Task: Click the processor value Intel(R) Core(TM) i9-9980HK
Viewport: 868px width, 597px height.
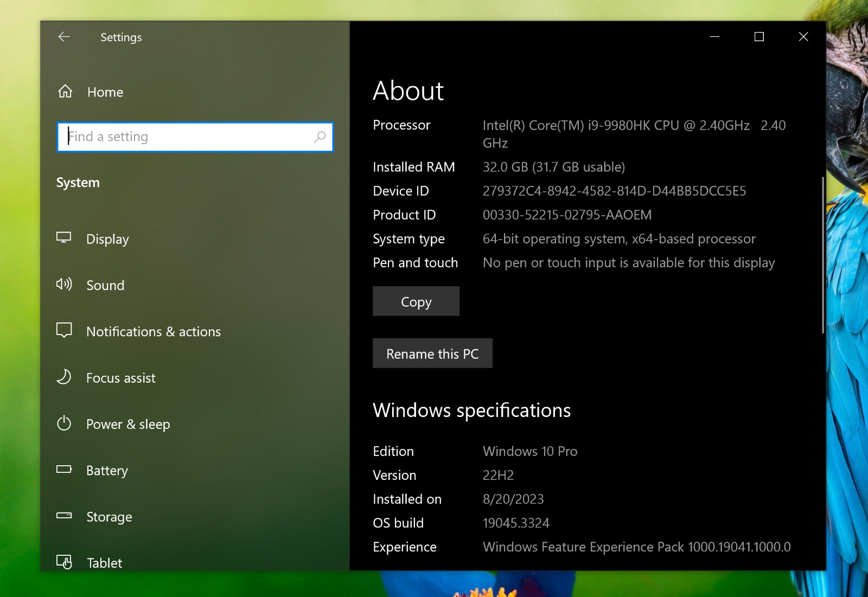Action: (634, 134)
